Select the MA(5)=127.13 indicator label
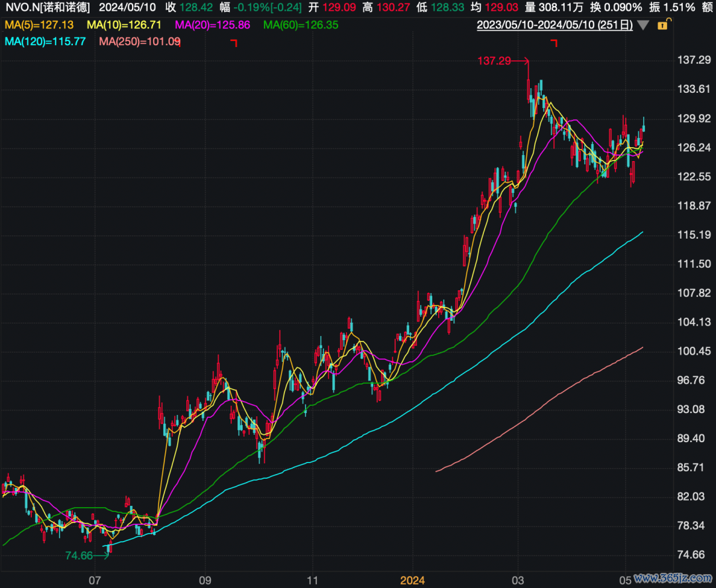This screenshot has width=716, height=588. point(38,25)
